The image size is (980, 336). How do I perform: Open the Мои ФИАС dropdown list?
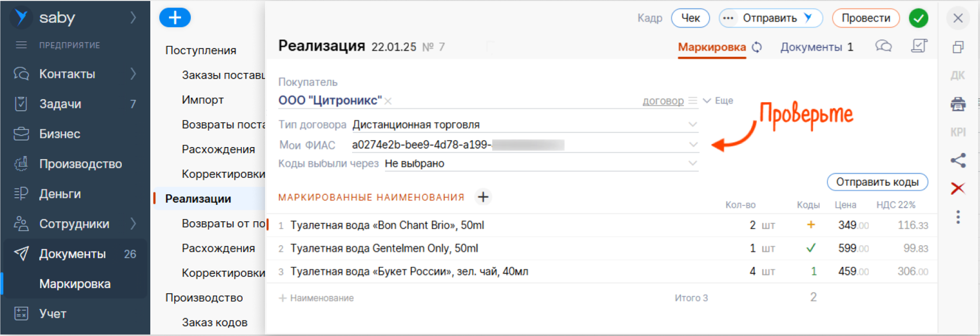point(692,145)
